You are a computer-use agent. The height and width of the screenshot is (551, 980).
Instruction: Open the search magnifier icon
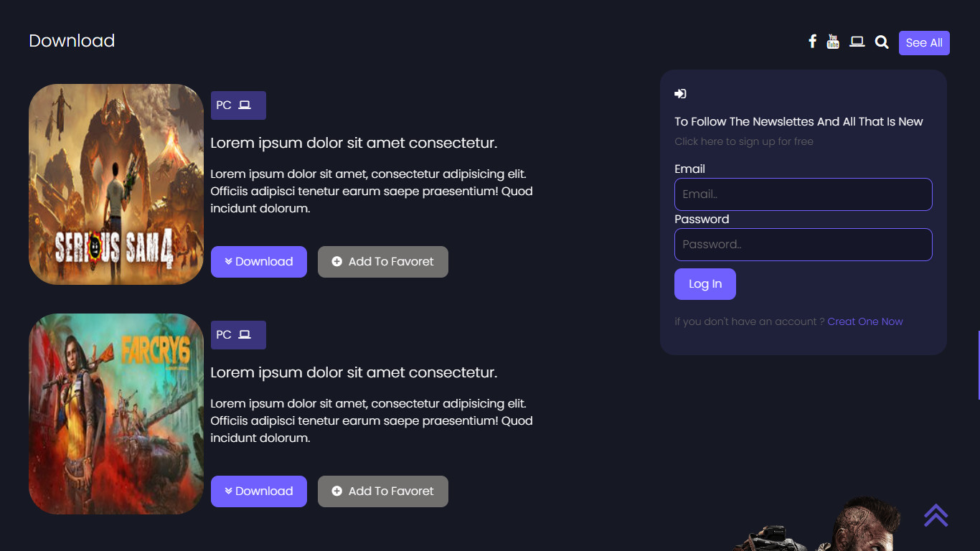point(881,42)
